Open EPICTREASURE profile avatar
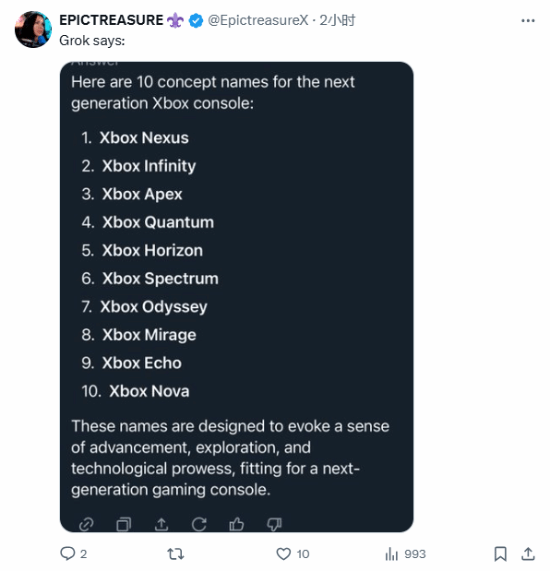 [33, 29]
